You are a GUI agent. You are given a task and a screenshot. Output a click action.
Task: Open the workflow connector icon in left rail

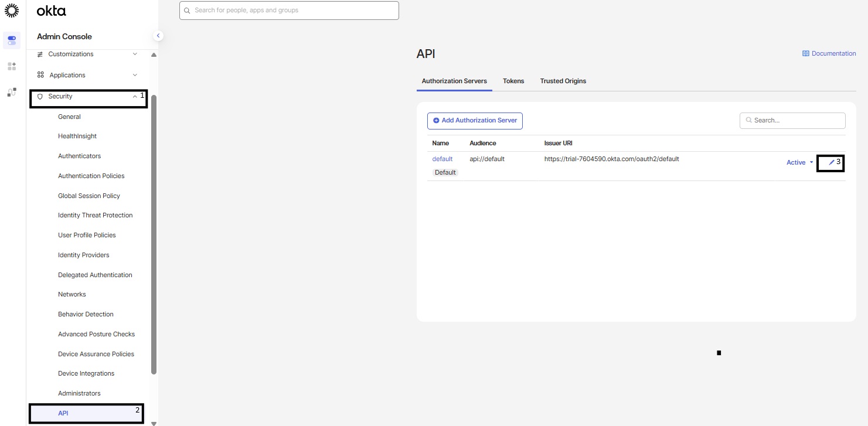coord(12,92)
